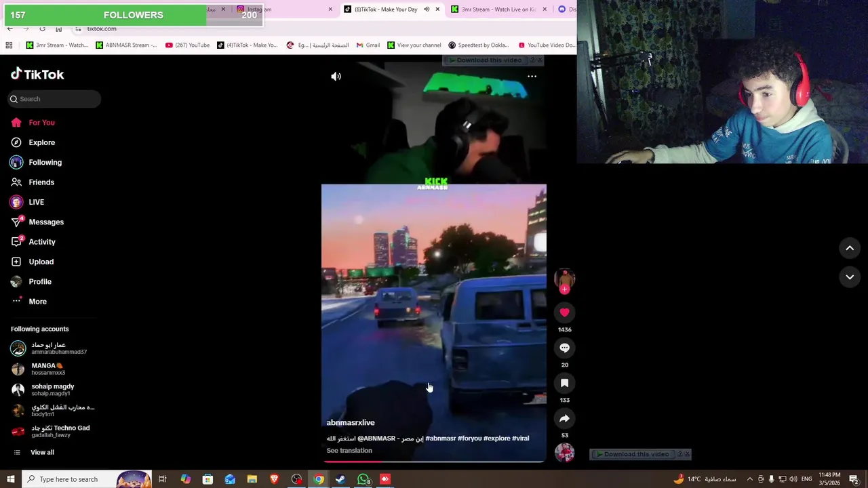Mute the TikTok tab audio icon
868x488 pixels.
(x=427, y=9)
